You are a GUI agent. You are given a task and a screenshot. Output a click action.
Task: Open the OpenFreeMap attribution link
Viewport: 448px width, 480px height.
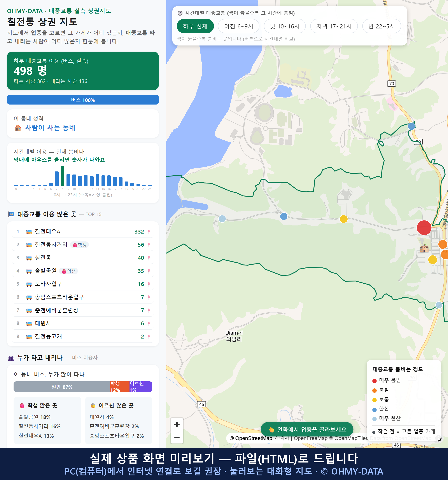pos(311,438)
